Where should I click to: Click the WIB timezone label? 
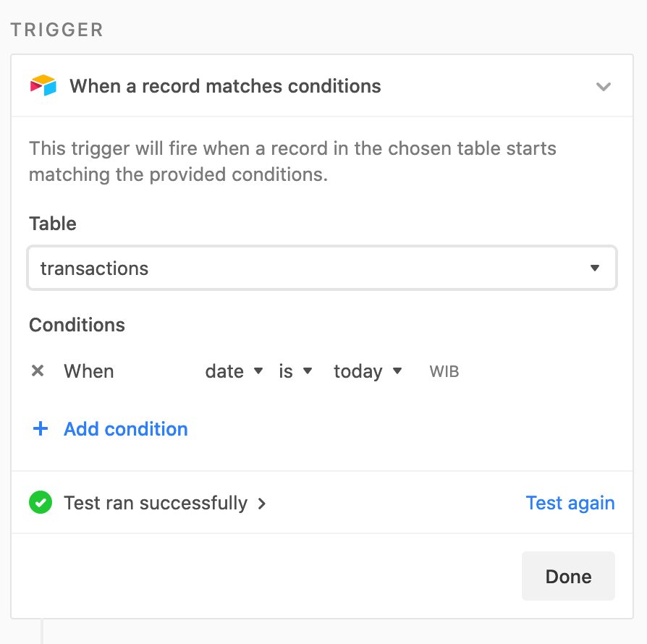pyautogui.click(x=444, y=372)
